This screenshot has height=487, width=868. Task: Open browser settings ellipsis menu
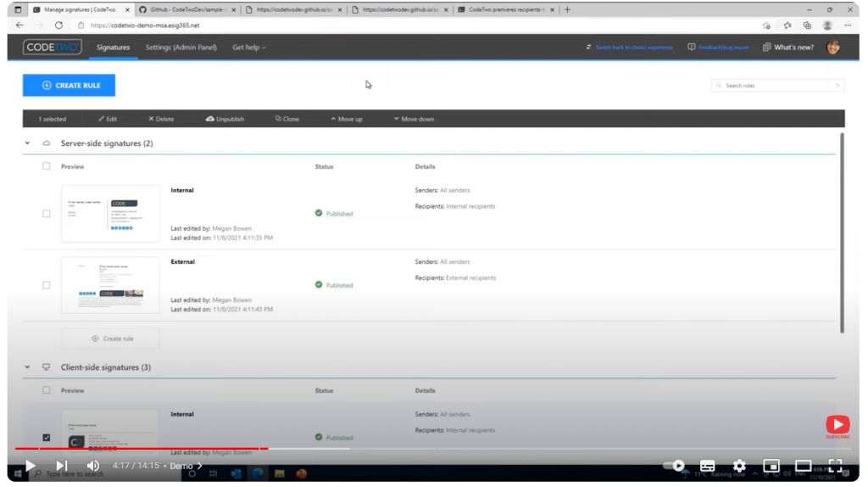(x=848, y=25)
